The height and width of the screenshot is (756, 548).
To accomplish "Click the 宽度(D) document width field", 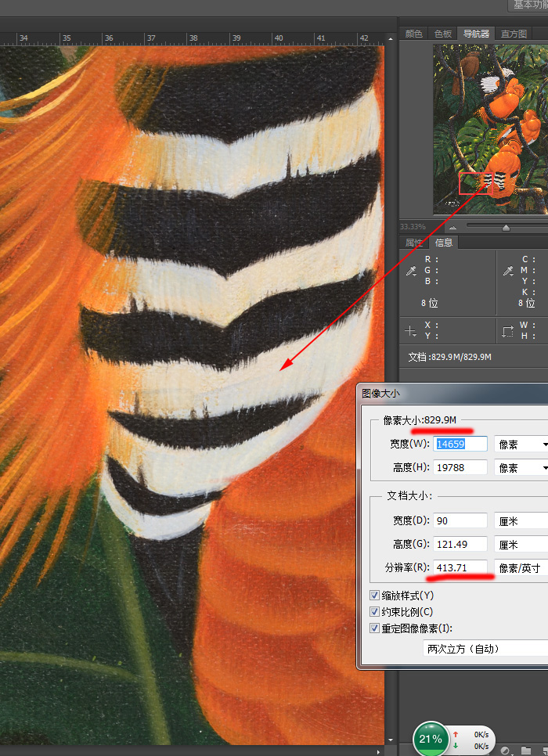I will (x=460, y=520).
